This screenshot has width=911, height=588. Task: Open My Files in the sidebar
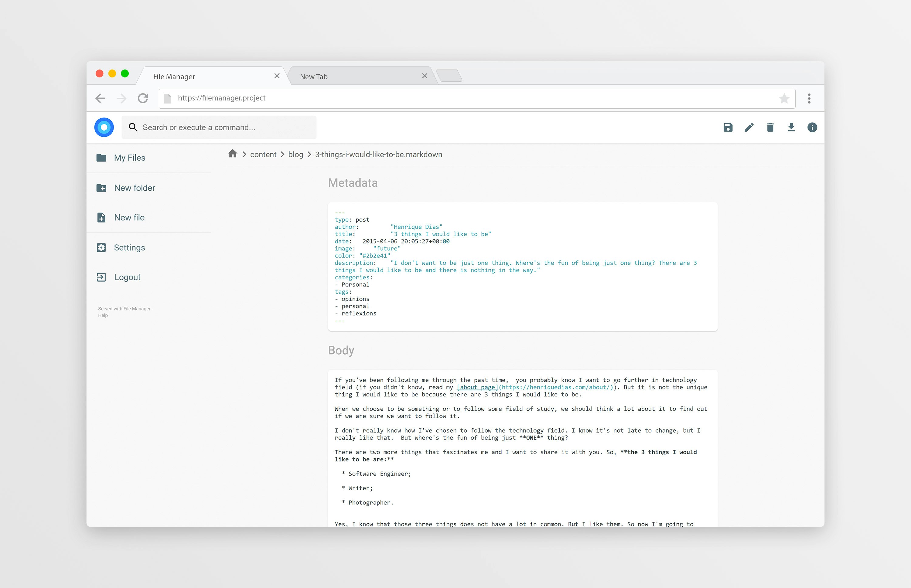coord(129,157)
